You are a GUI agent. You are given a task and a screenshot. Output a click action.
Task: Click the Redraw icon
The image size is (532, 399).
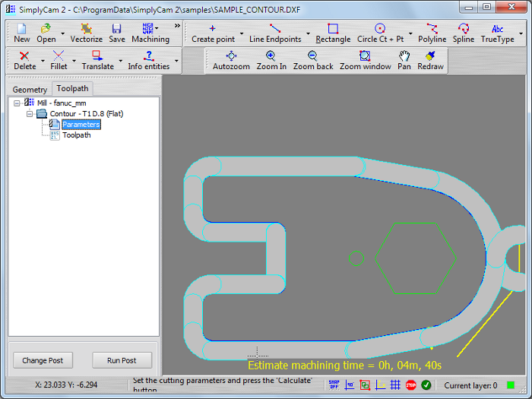coord(430,60)
